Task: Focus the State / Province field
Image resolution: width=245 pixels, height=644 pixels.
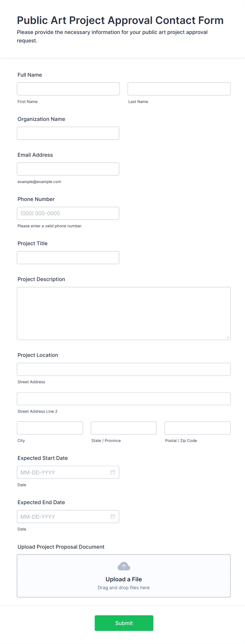Action: (x=124, y=428)
